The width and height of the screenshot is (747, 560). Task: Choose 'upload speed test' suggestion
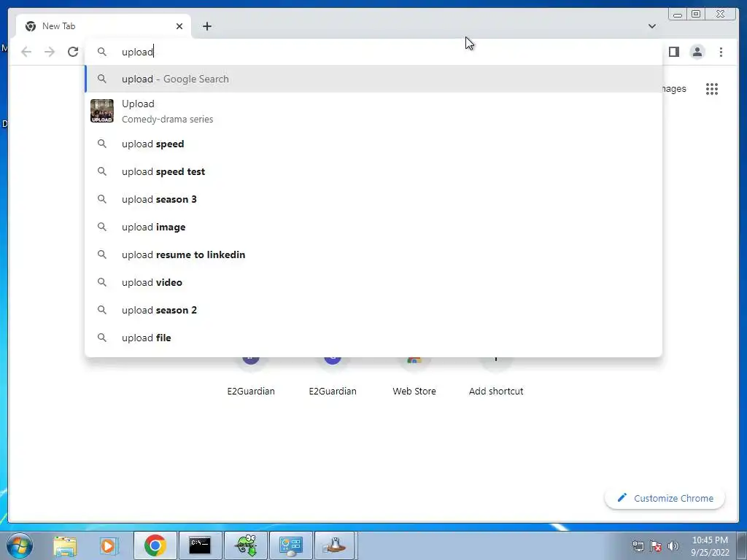(374, 171)
